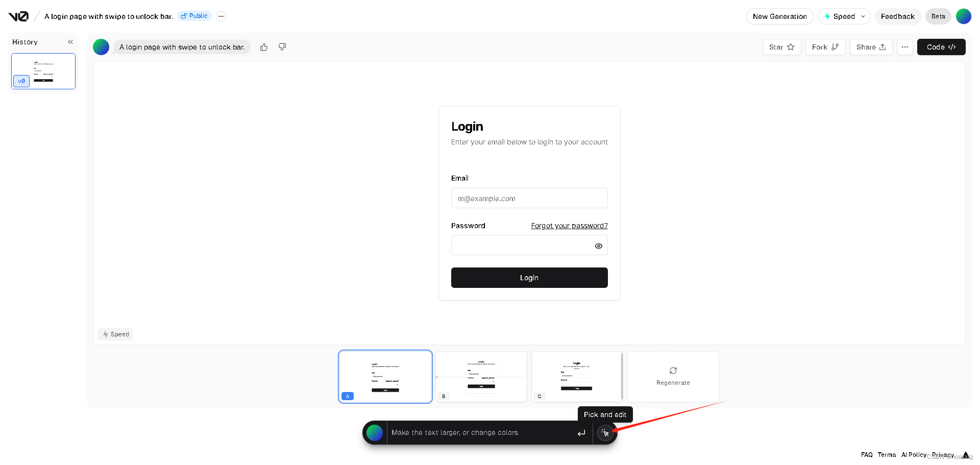Follow the Forgot your password link
Viewport: 980px width, 465px height.
[x=569, y=226]
